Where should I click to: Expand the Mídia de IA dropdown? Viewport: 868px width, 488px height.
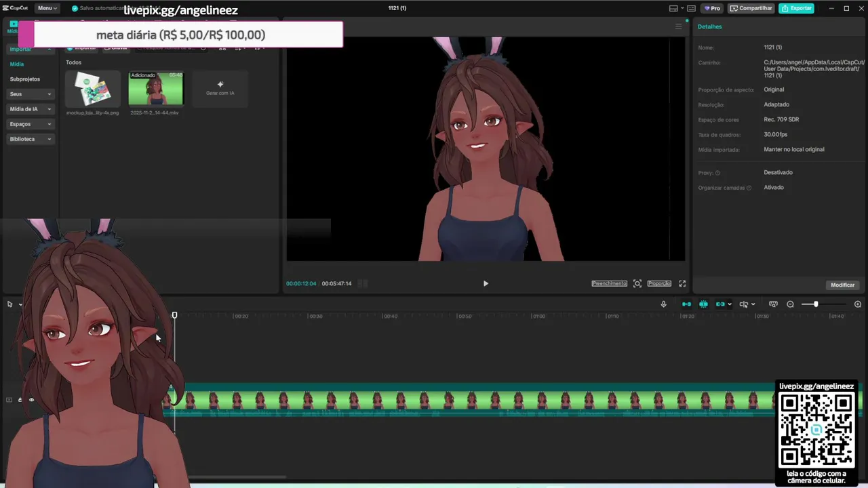point(31,109)
